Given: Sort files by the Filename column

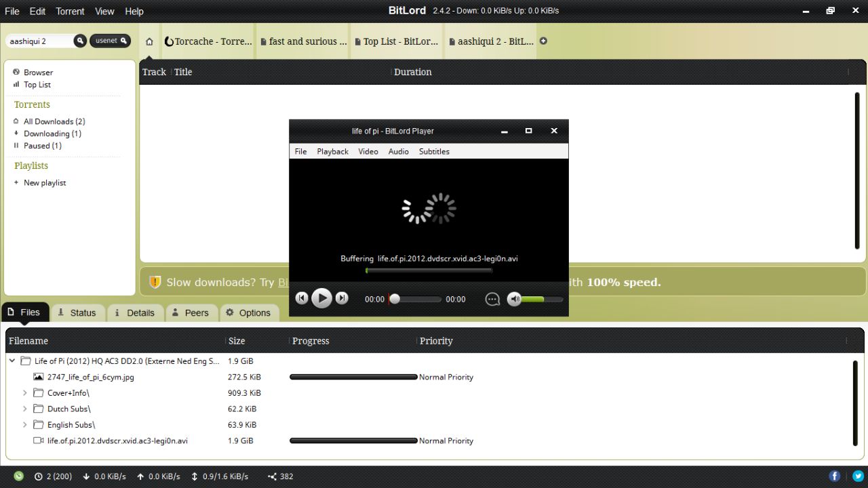Looking at the screenshot, I should pos(28,341).
